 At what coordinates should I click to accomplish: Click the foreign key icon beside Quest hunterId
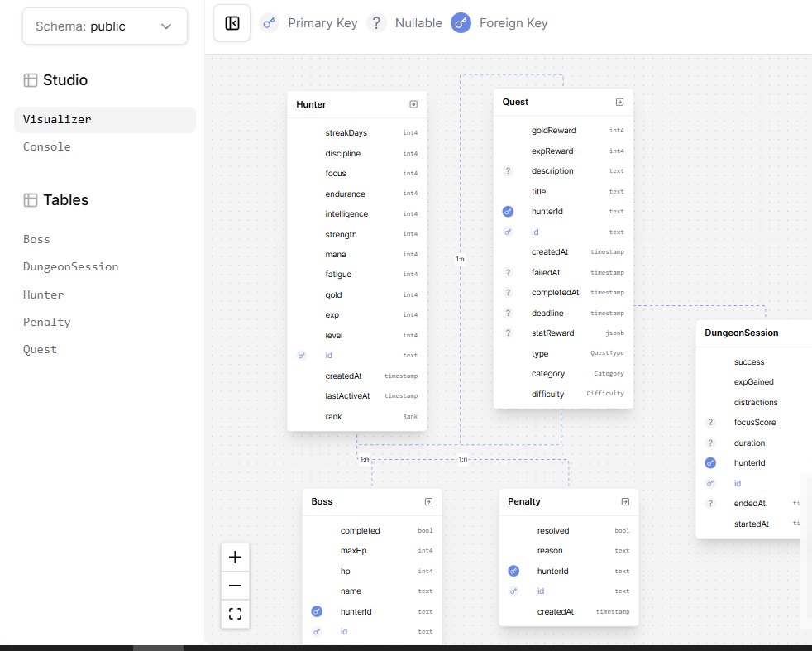508,211
